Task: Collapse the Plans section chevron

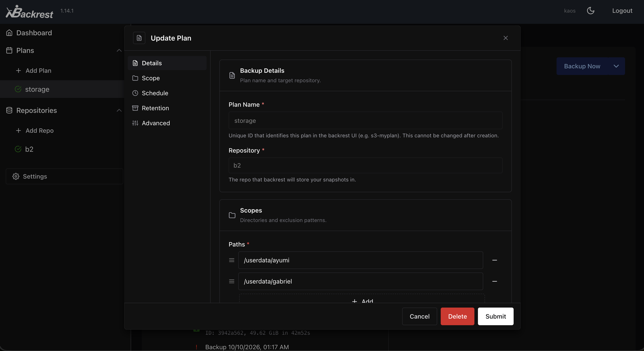Action: (119, 50)
